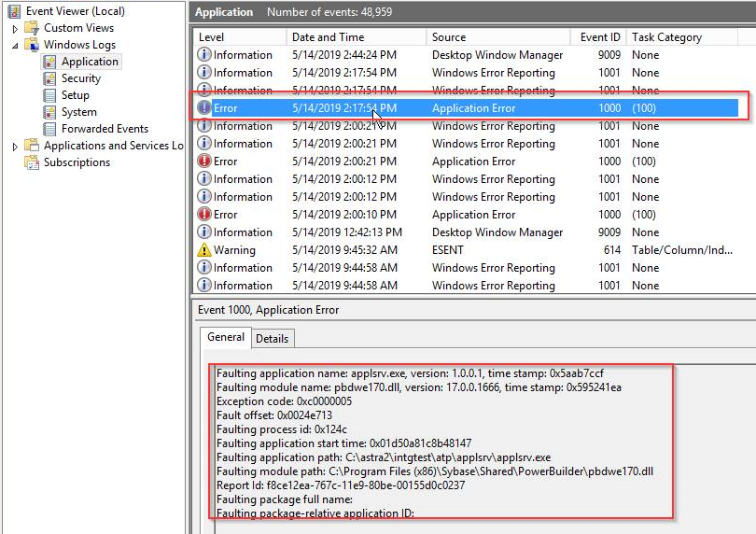
Task: Collapse the Windows Logs tree node
Action: click(x=15, y=45)
